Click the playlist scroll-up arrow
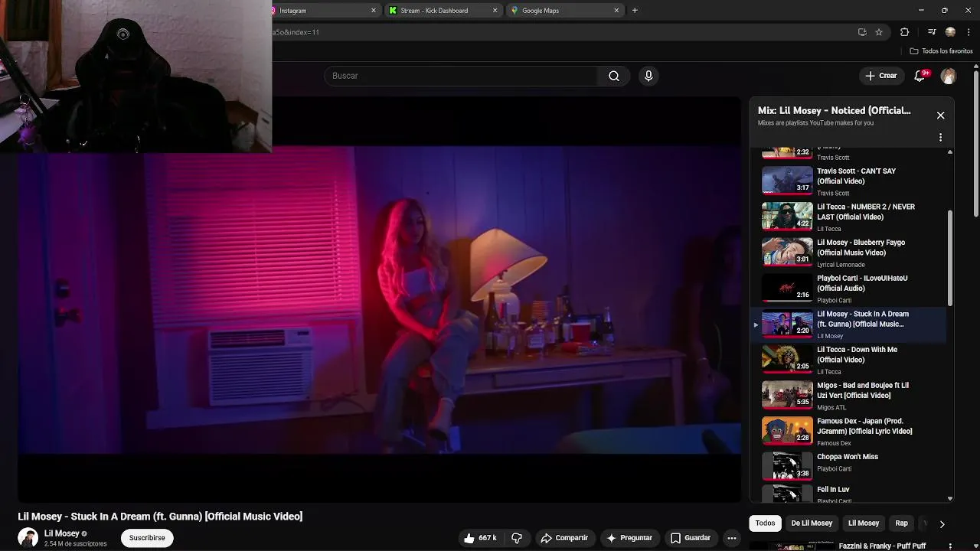 coord(950,152)
